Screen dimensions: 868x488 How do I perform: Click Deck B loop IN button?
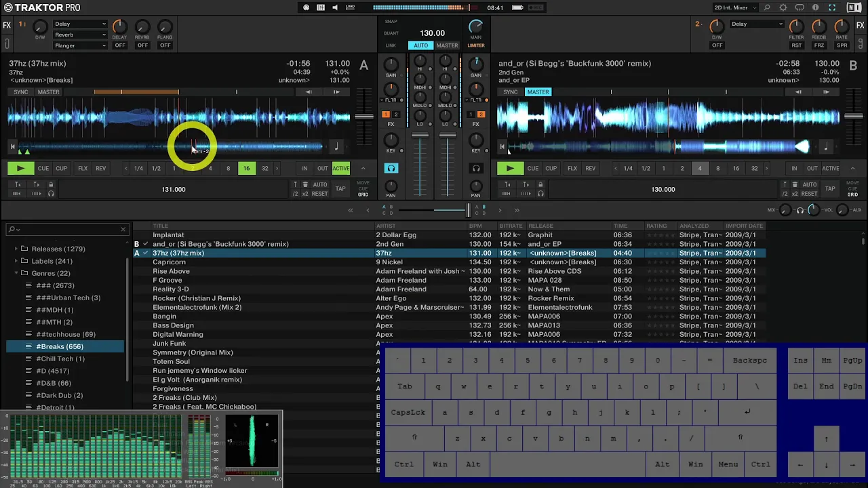point(794,168)
